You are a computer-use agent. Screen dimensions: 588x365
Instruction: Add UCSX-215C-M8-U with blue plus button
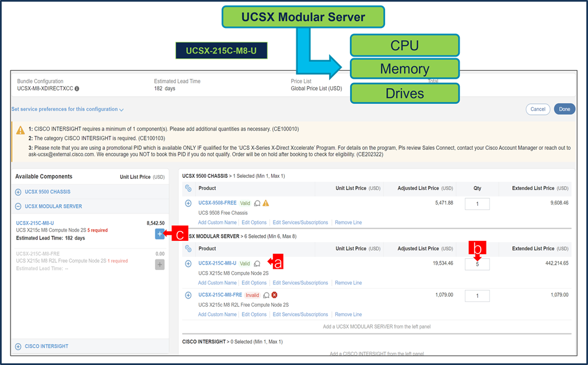click(x=160, y=234)
